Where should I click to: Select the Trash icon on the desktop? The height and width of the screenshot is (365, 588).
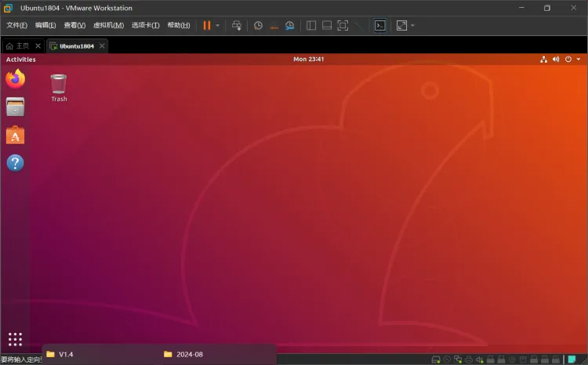pos(59,88)
